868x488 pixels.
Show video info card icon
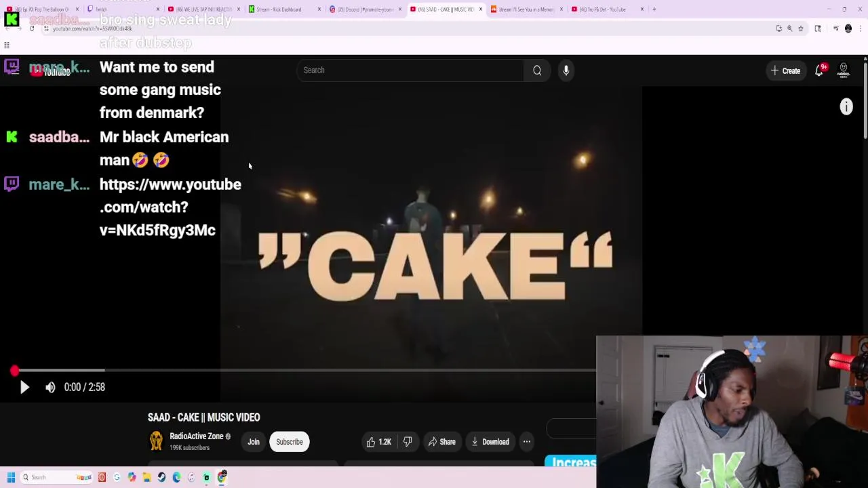(x=846, y=106)
